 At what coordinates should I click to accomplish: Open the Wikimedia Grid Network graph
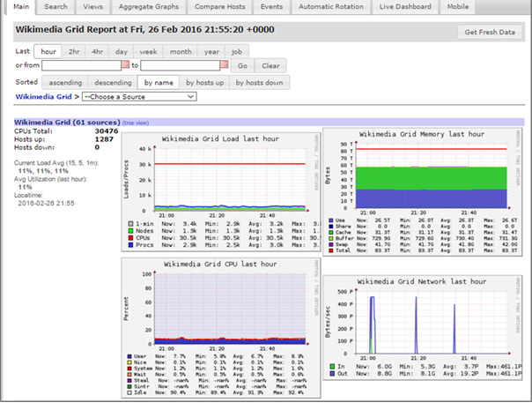[x=423, y=328]
